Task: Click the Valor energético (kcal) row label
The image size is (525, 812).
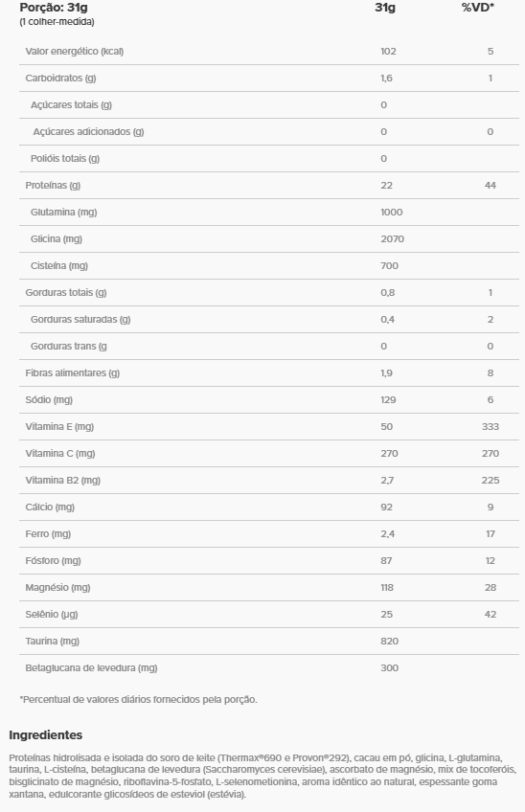Action: (x=74, y=52)
